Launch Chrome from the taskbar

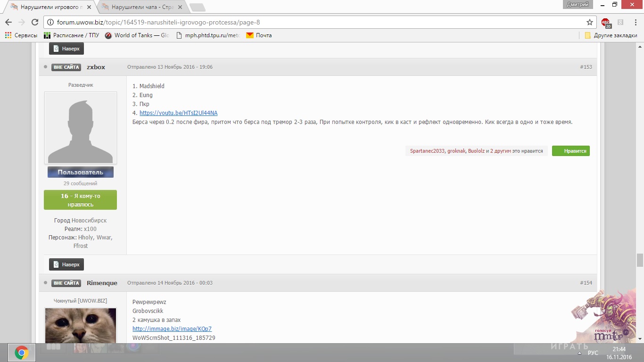pyautogui.click(x=21, y=353)
